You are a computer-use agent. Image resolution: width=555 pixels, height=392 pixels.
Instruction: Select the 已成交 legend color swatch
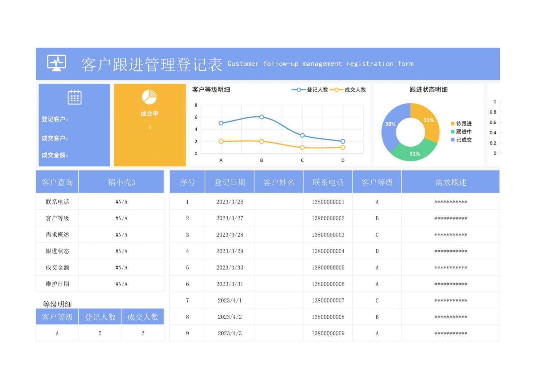click(452, 140)
